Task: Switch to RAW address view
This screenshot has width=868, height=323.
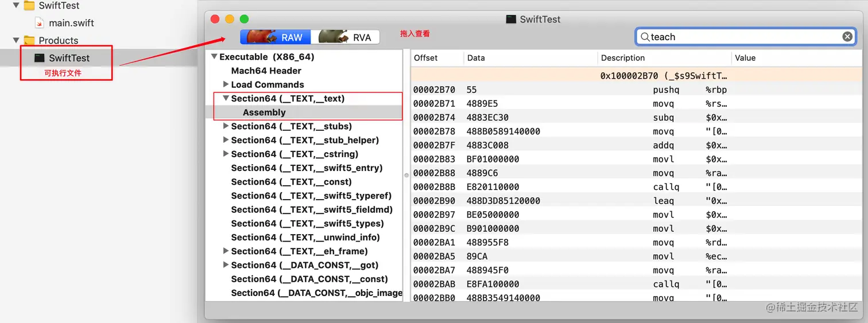Action: click(x=276, y=37)
